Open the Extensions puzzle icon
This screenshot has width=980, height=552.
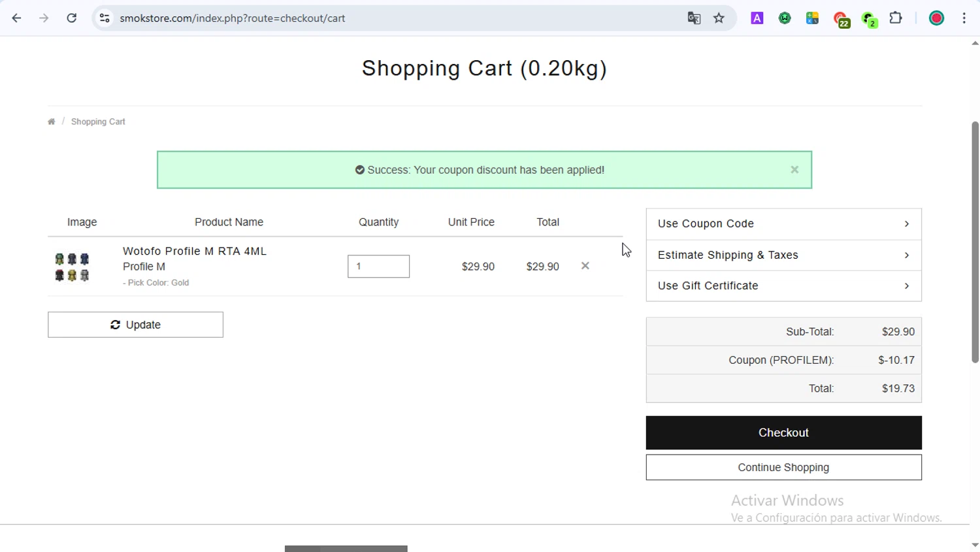(896, 18)
